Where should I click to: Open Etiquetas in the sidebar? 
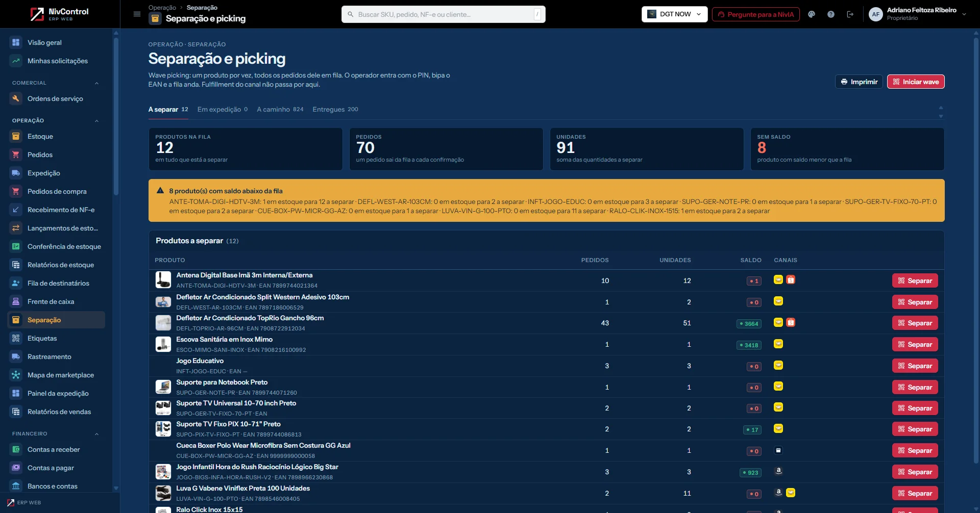click(x=57, y=338)
